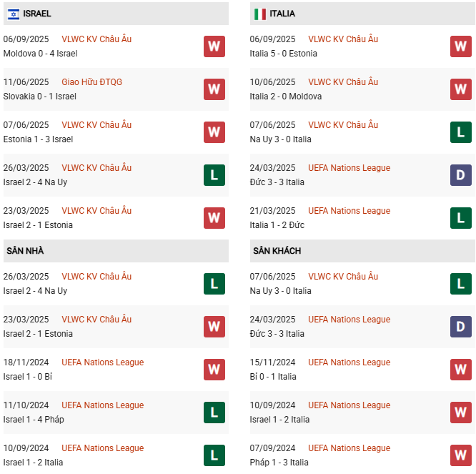Select W badge for Italia 2 - 0 Moldova
476x474 pixels.
pos(461,89)
